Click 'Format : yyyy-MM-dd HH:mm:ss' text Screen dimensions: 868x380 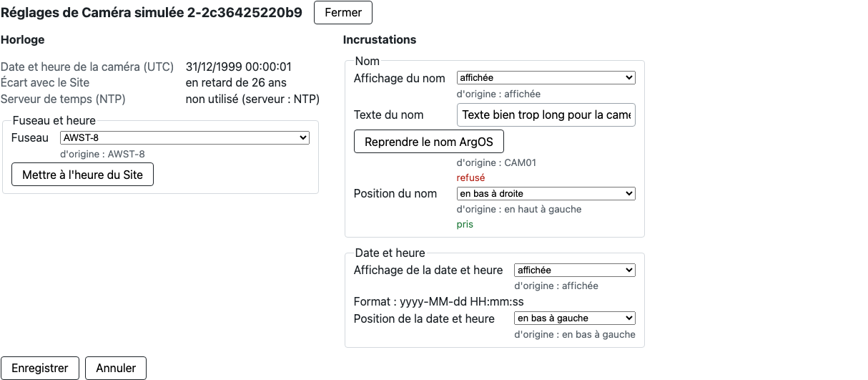pyautogui.click(x=439, y=302)
